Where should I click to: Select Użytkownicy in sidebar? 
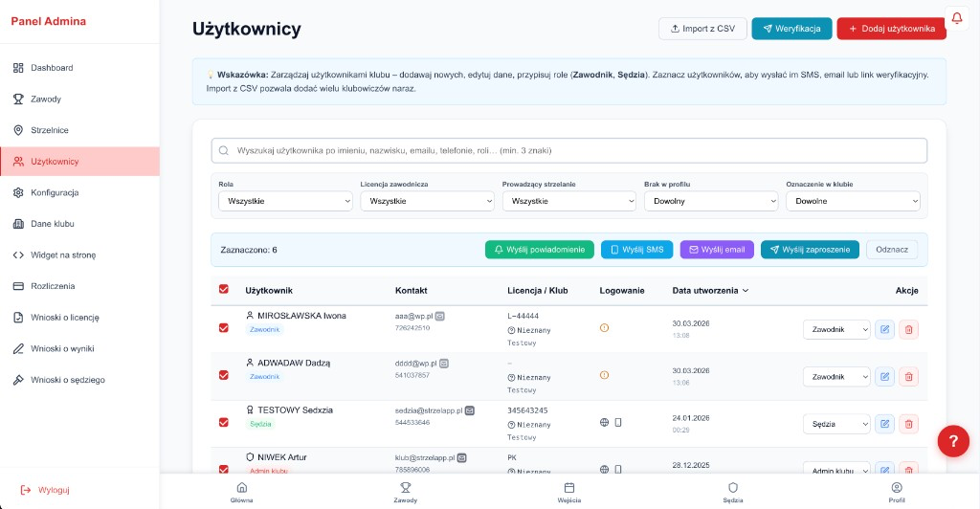pos(80,161)
